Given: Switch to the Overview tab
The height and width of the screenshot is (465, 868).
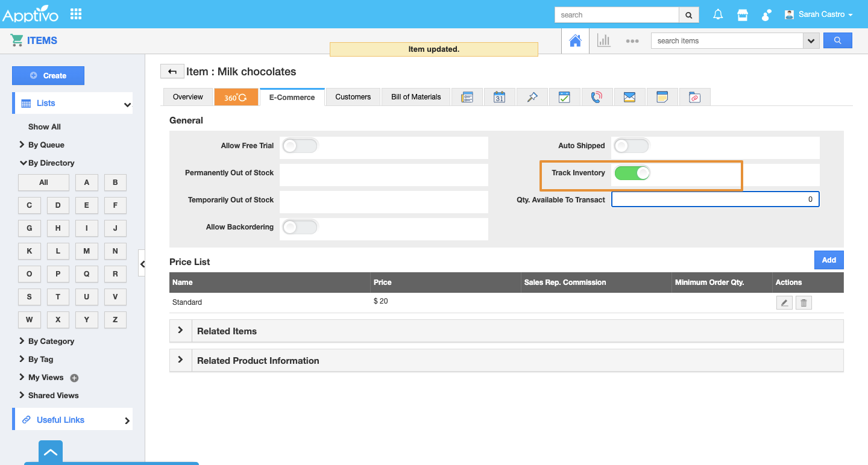Looking at the screenshot, I should pos(188,97).
